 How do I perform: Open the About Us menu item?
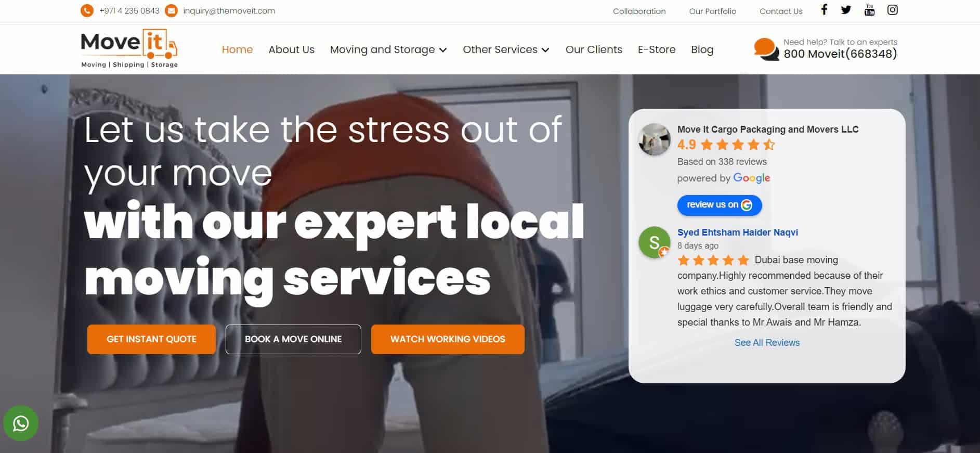[x=291, y=49]
